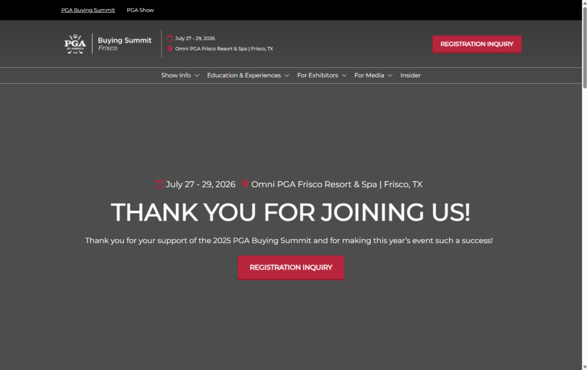Click the header Omni PGA Frisco Resort address
The image size is (588, 370).
(x=224, y=49)
